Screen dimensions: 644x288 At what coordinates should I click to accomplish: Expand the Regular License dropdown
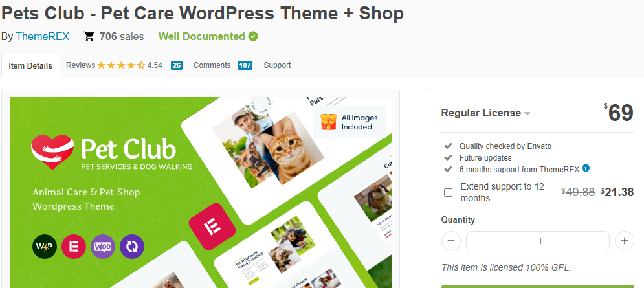pyautogui.click(x=485, y=113)
